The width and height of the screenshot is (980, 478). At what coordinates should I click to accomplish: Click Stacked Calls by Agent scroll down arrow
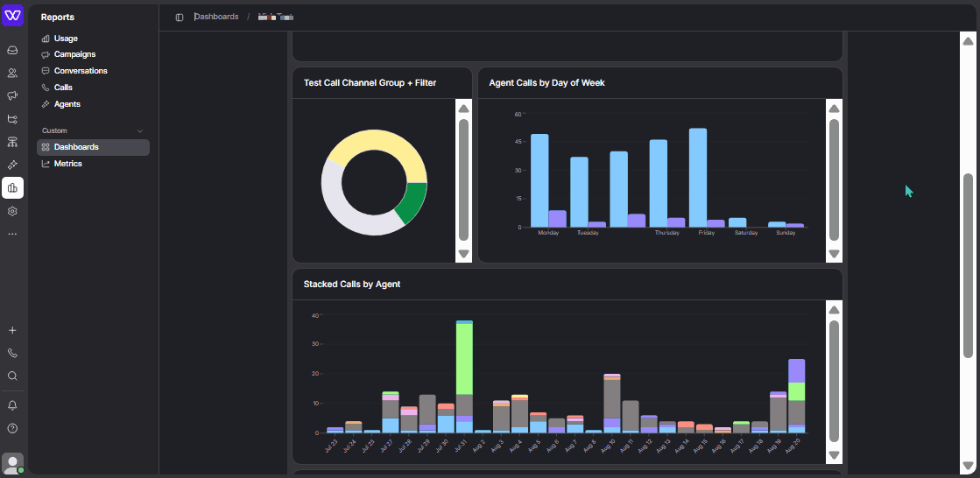pyautogui.click(x=834, y=455)
